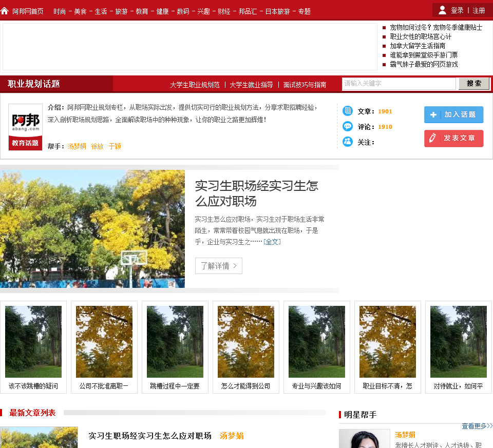This screenshot has width=493, height=448.
Task: Open thumbnail card 公司不批准离职
Action: 104,347
